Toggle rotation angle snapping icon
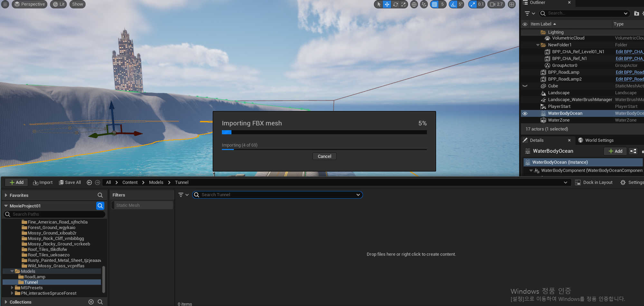This screenshot has width=644, height=306. 453,4
